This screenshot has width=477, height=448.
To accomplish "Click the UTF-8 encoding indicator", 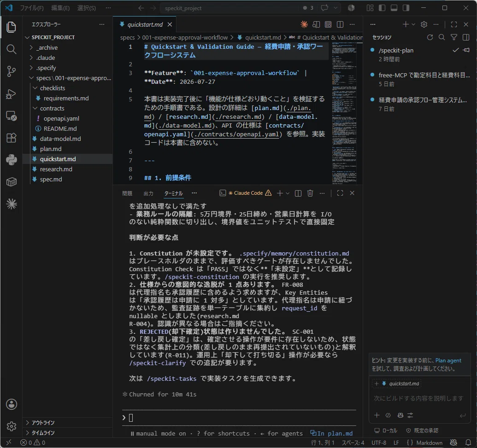I will pos(379,442).
